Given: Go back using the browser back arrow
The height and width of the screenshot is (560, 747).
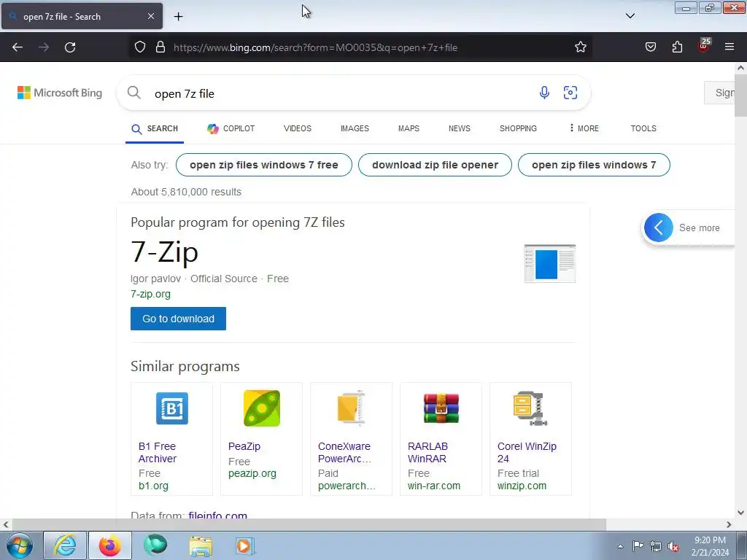Looking at the screenshot, I should click(x=18, y=47).
